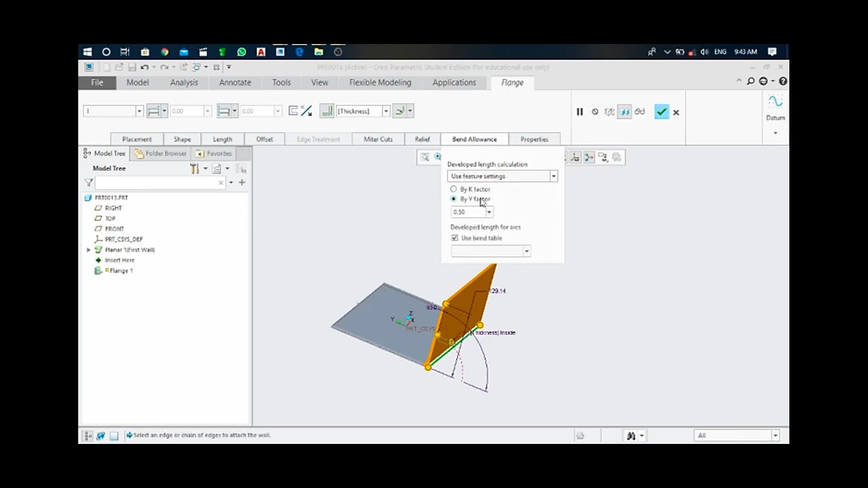The width and height of the screenshot is (868, 488).
Task: Accept the flange with green checkmark
Action: [x=661, y=112]
